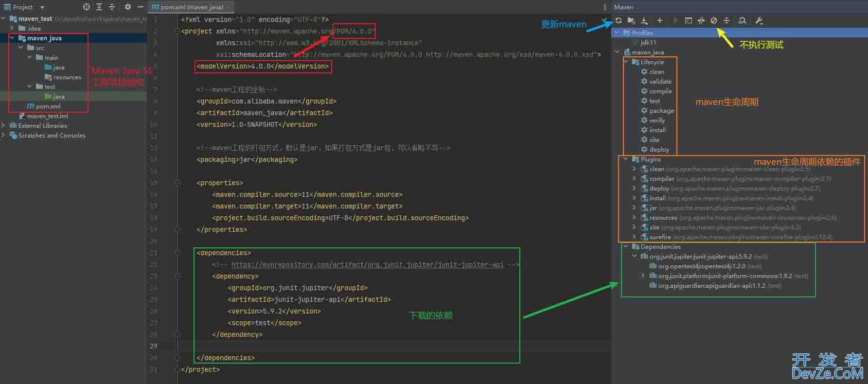The image size is (868, 384).
Task: Add Maven project with plus icon
Action: [660, 20]
